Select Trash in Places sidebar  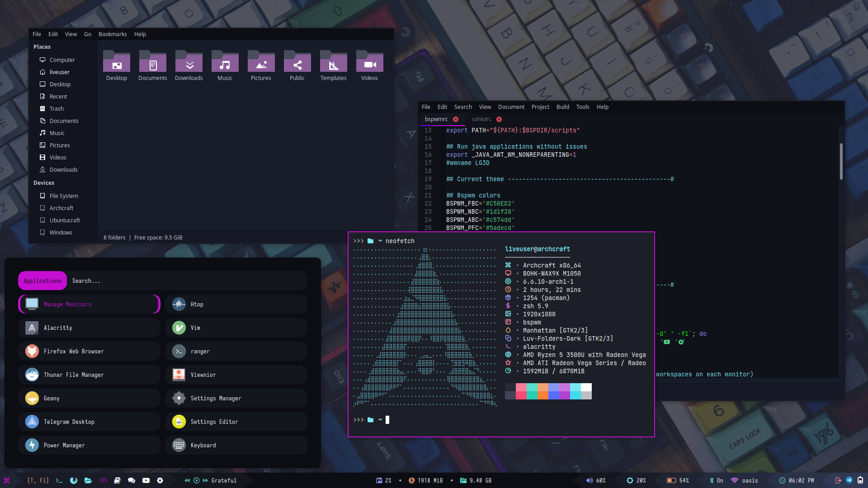(x=57, y=108)
